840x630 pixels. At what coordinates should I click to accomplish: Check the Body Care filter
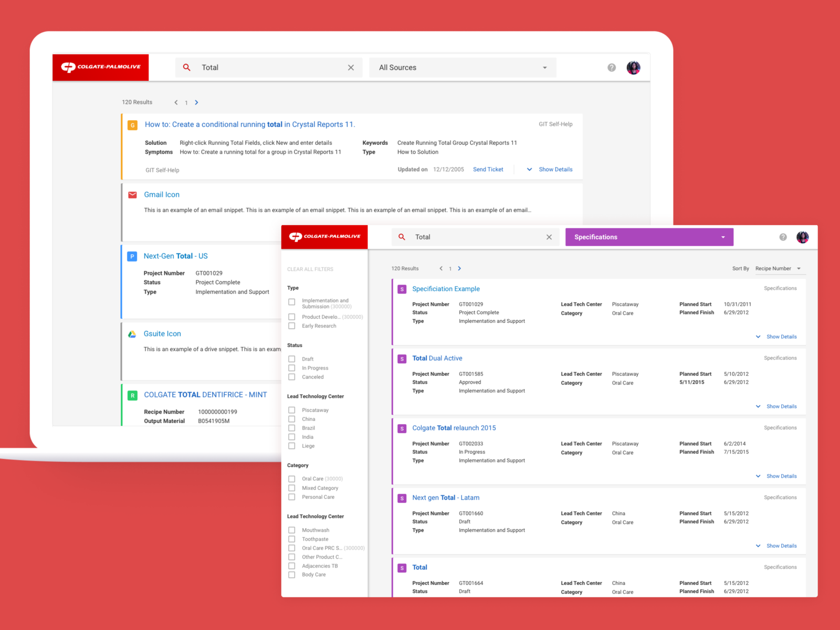coord(291,575)
